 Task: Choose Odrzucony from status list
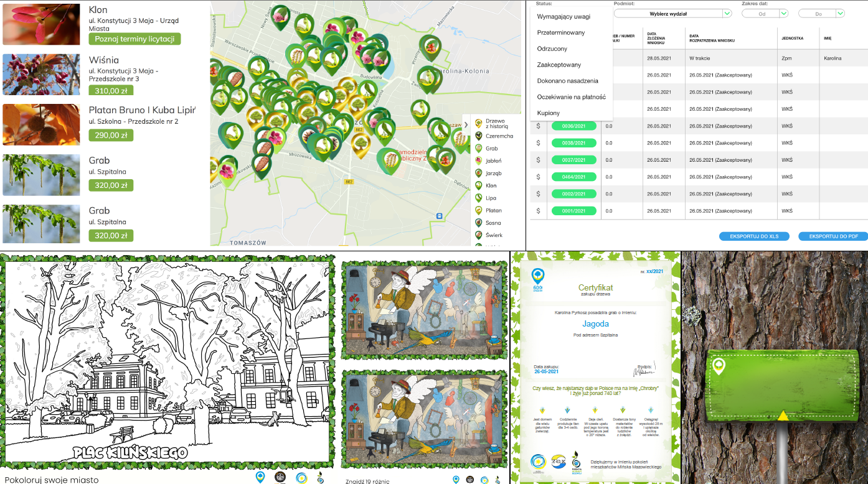click(552, 49)
